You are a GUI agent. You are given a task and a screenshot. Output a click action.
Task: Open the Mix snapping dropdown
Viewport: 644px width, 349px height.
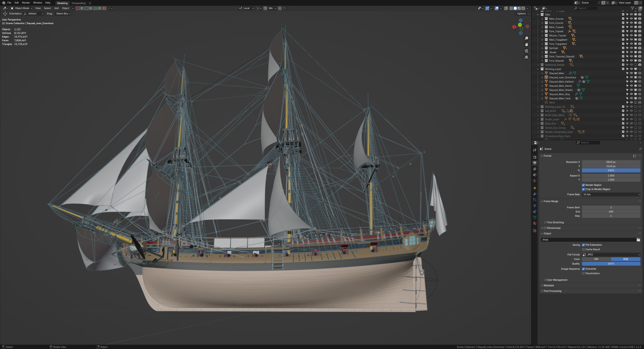(x=272, y=8)
